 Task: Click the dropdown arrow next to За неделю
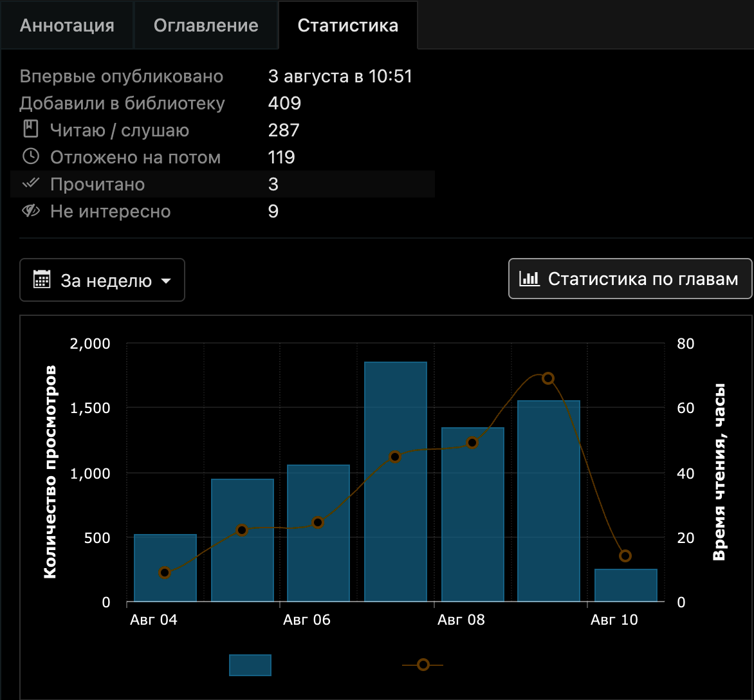(x=166, y=281)
